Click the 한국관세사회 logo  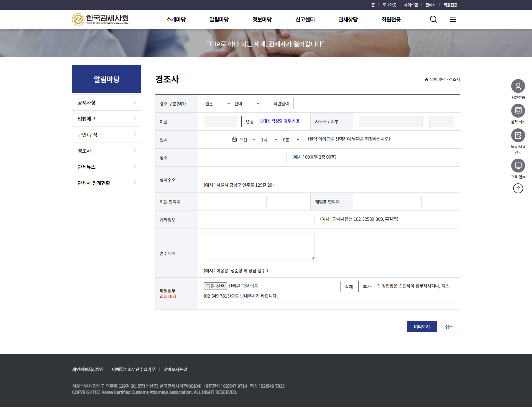pyautogui.click(x=100, y=19)
